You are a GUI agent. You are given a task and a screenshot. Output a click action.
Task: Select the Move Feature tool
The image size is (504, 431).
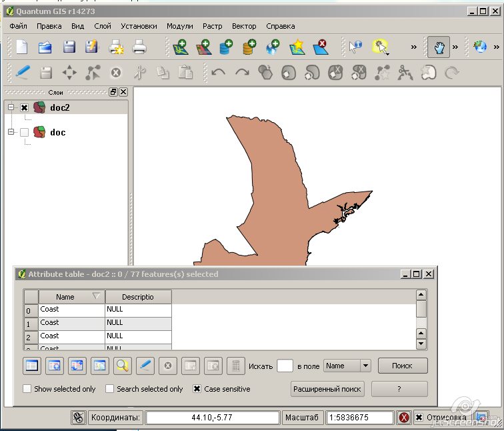[69, 72]
